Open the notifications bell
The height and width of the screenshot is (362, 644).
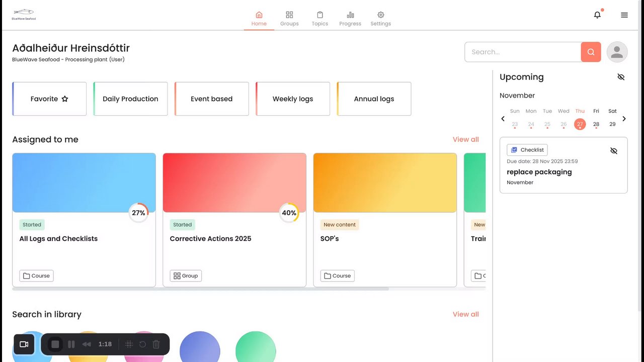(x=597, y=15)
